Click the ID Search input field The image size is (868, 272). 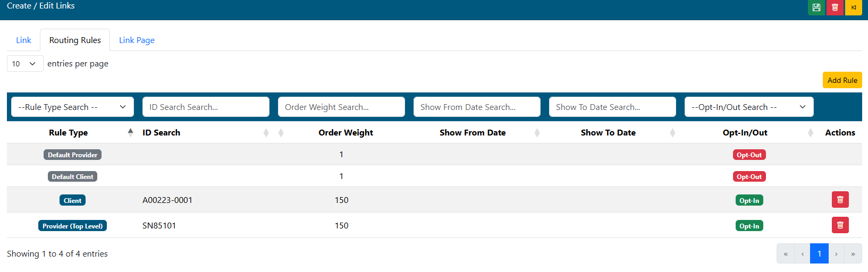[x=206, y=107]
